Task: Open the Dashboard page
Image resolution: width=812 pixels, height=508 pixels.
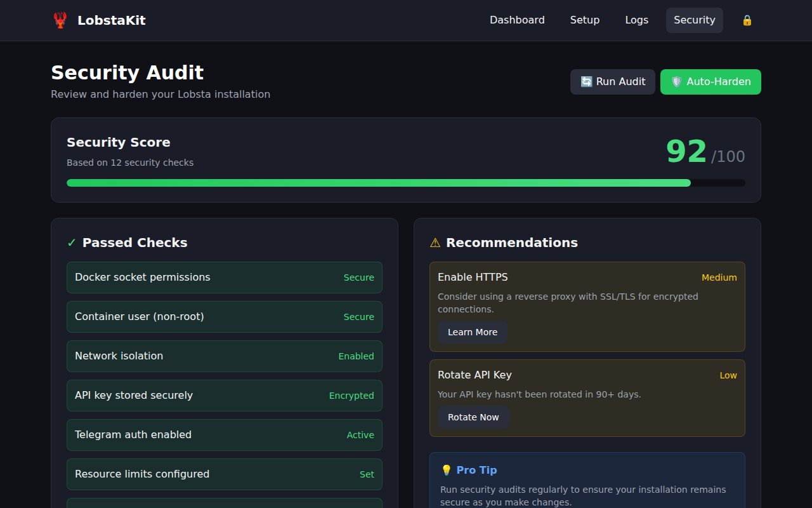Action: click(x=517, y=20)
